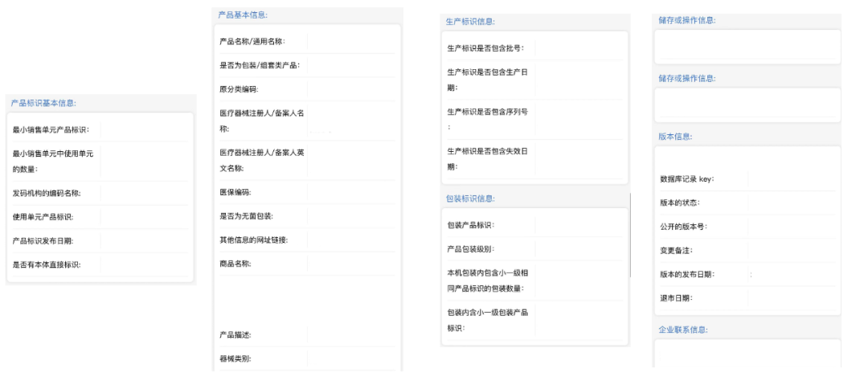Select the 数据库记录 key label

687,179
